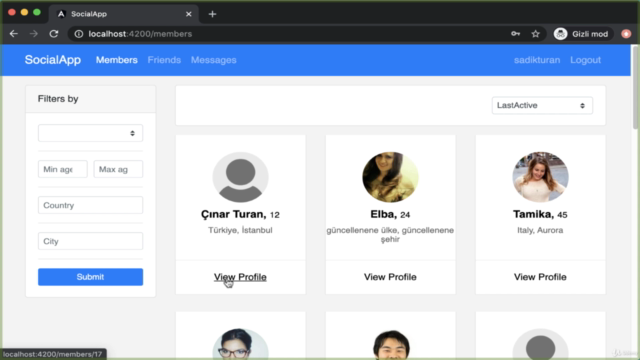Click the Filters by heading
Image resolution: width=640 pixels, height=360 pixels.
pos(58,99)
